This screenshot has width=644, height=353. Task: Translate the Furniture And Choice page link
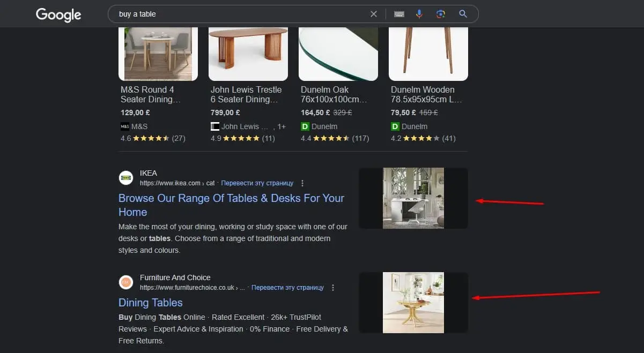[x=287, y=288]
